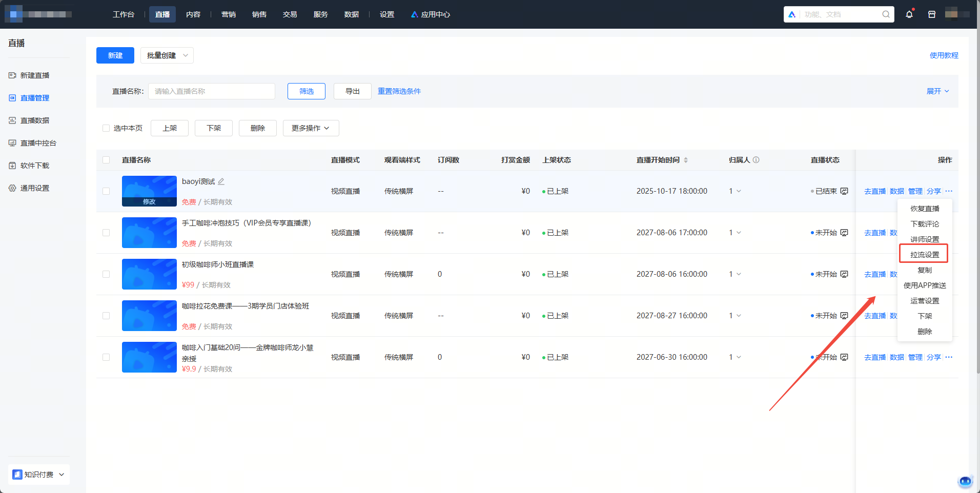Open the assistant robot icon

click(x=965, y=481)
